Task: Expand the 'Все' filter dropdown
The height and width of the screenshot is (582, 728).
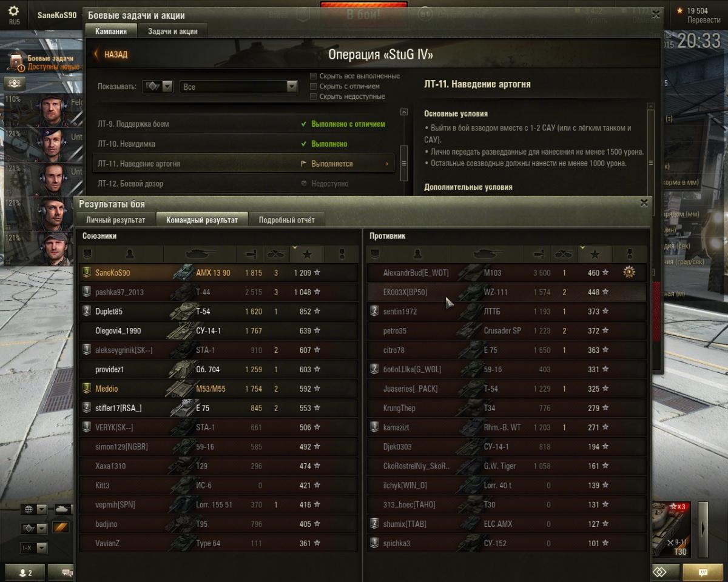Action: point(238,87)
